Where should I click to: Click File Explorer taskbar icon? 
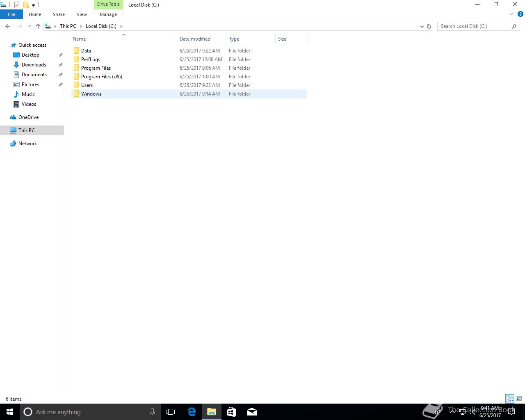pos(212,412)
